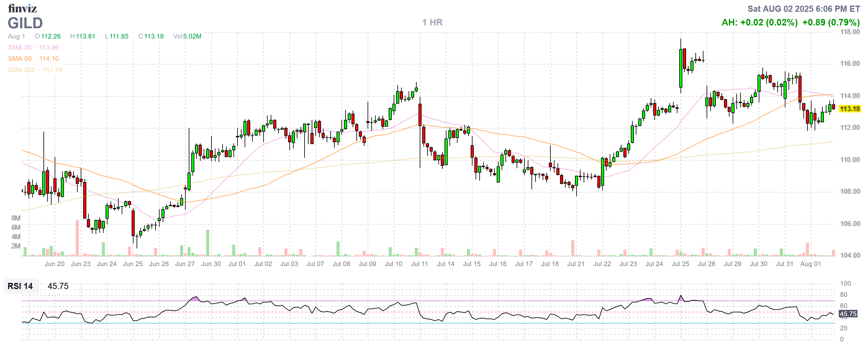
Task: Select the SMA 20 indicator label
Action: pyautogui.click(x=20, y=48)
